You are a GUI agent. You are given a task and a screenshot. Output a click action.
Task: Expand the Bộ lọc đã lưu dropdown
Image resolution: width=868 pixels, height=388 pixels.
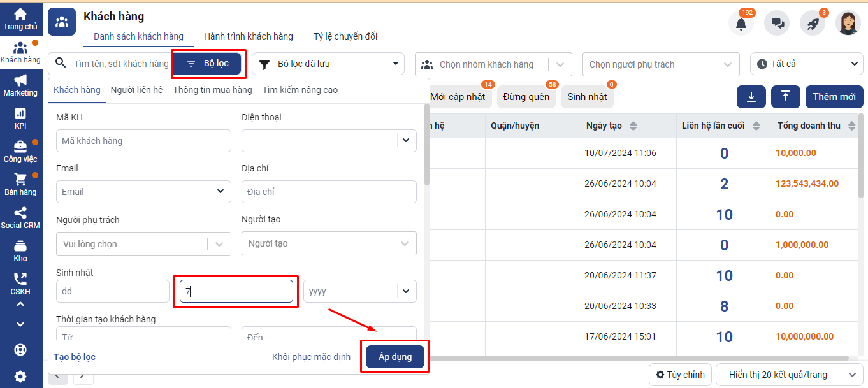tap(328, 64)
